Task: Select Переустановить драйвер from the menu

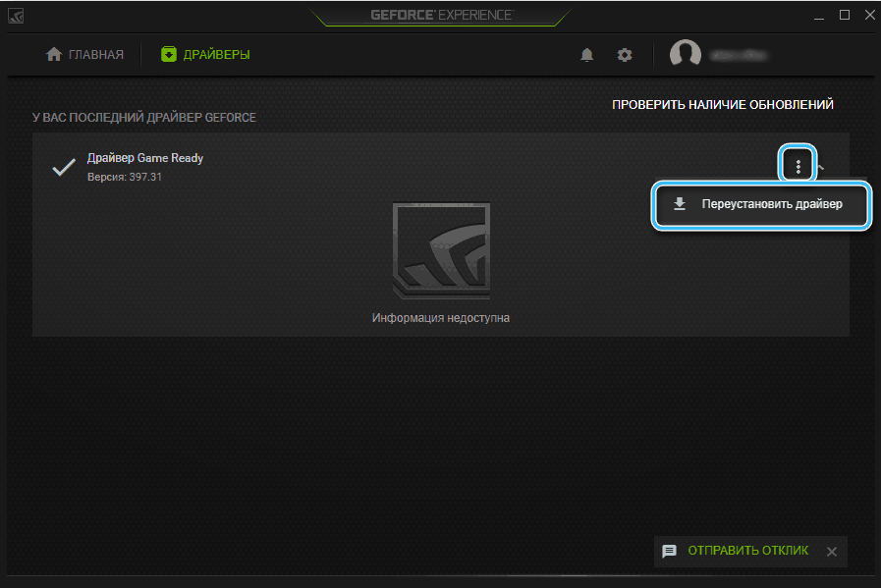Action: (761, 205)
